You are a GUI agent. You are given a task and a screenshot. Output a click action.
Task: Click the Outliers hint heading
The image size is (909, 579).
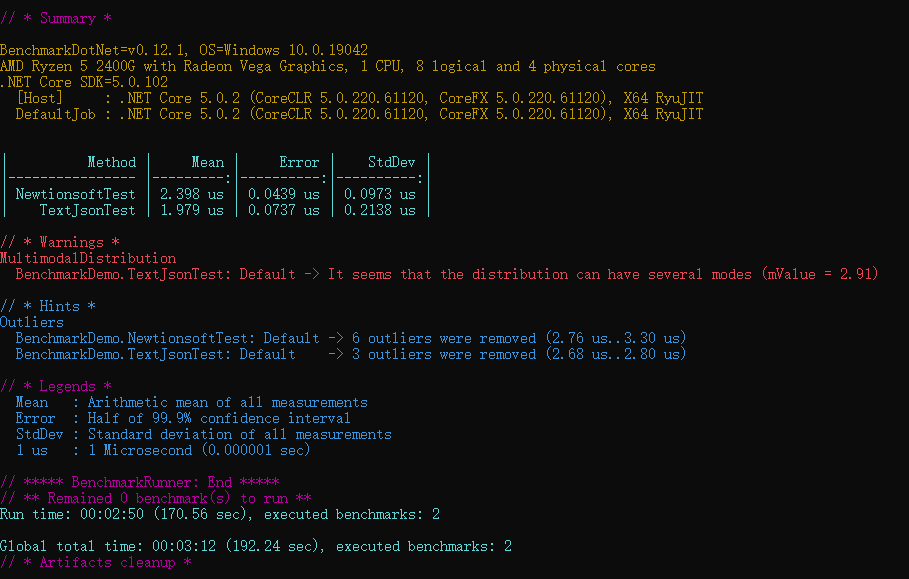[32, 322]
